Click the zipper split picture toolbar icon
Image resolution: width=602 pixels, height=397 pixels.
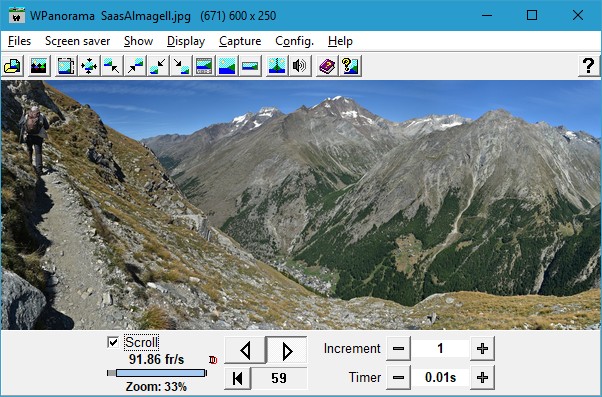[277, 66]
